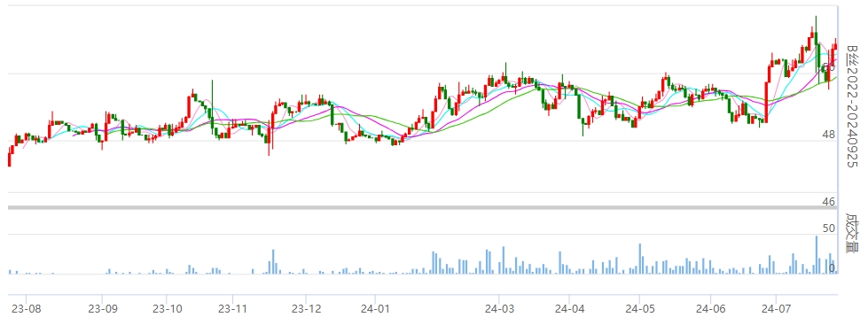This screenshot has height=325, width=868.
Task: Click the 24-03 date axis label
Action: [499, 308]
